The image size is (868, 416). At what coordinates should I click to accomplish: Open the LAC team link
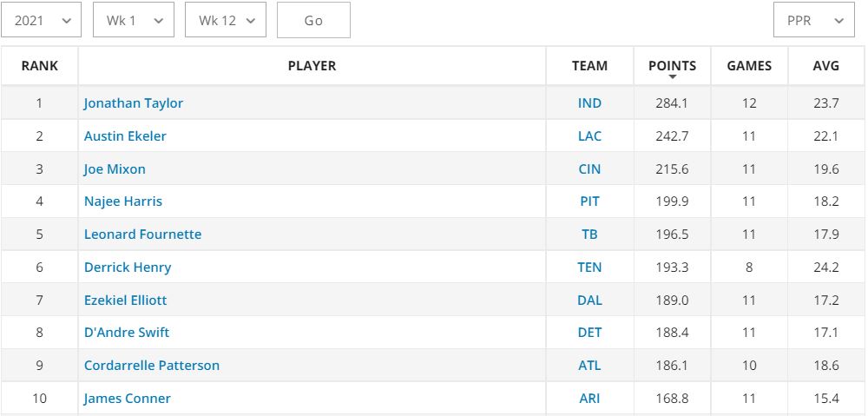(589, 136)
